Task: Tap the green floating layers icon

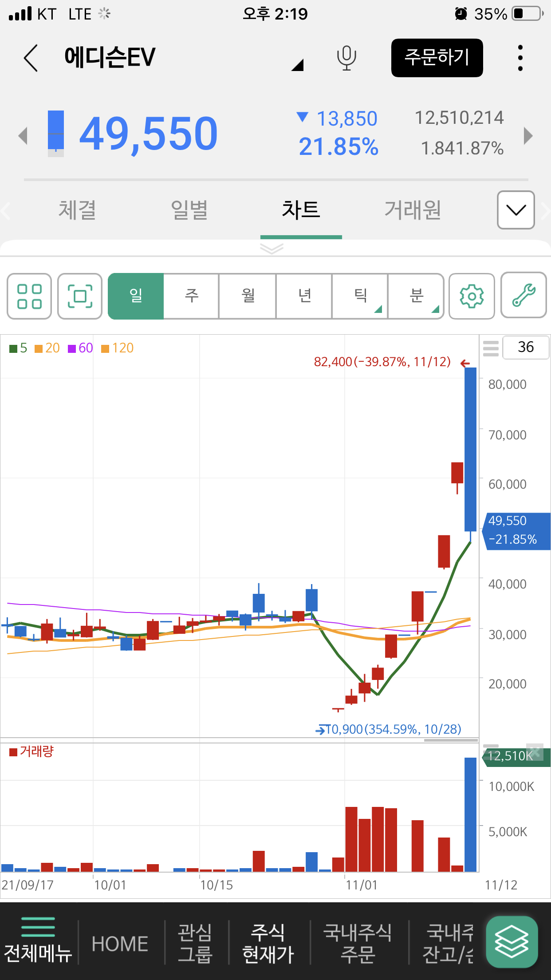Action: point(512,942)
